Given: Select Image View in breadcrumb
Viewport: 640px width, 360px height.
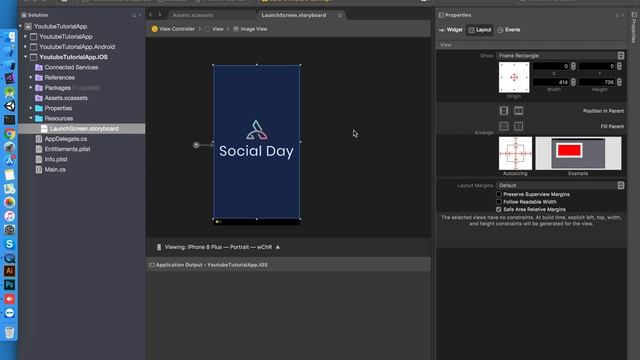Looking at the screenshot, I should point(250,29).
